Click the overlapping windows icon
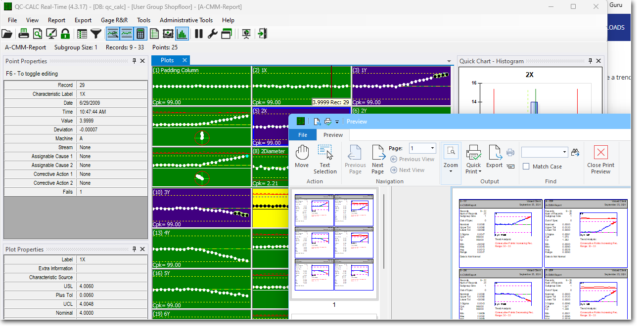 pos(227,34)
